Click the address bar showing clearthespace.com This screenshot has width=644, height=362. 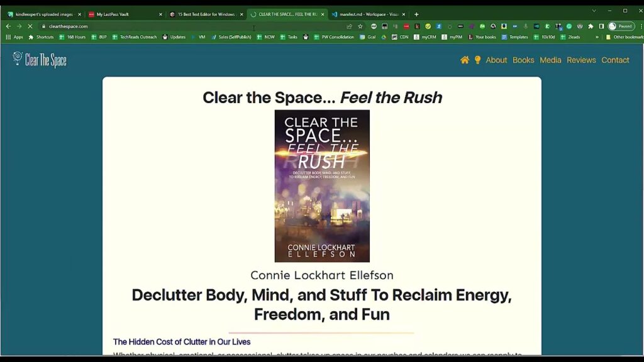pos(189,26)
